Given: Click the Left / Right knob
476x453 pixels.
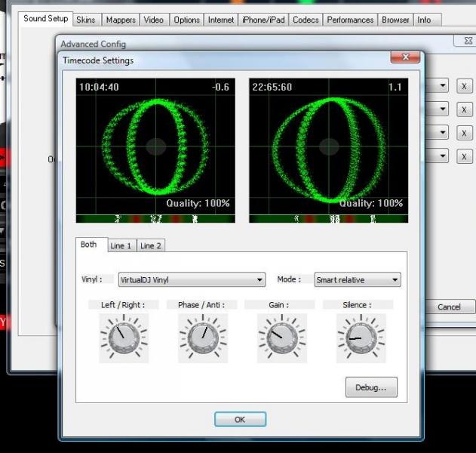Looking at the screenshot, I should point(124,337).
